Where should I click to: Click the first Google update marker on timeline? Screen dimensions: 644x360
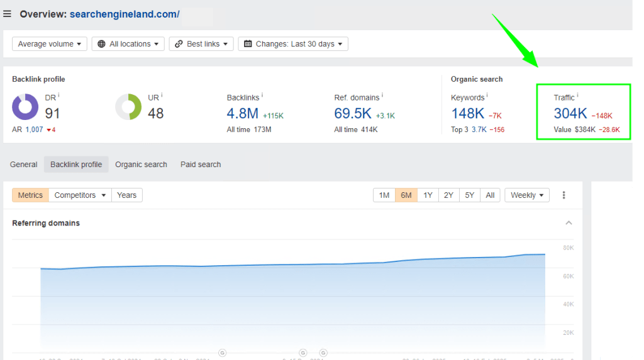pyautogui.click(x=222, y=353)
